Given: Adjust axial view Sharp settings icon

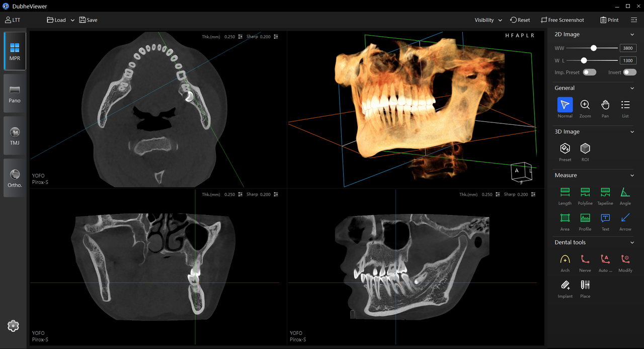Looking at the screenshot, I should (276, 37).
